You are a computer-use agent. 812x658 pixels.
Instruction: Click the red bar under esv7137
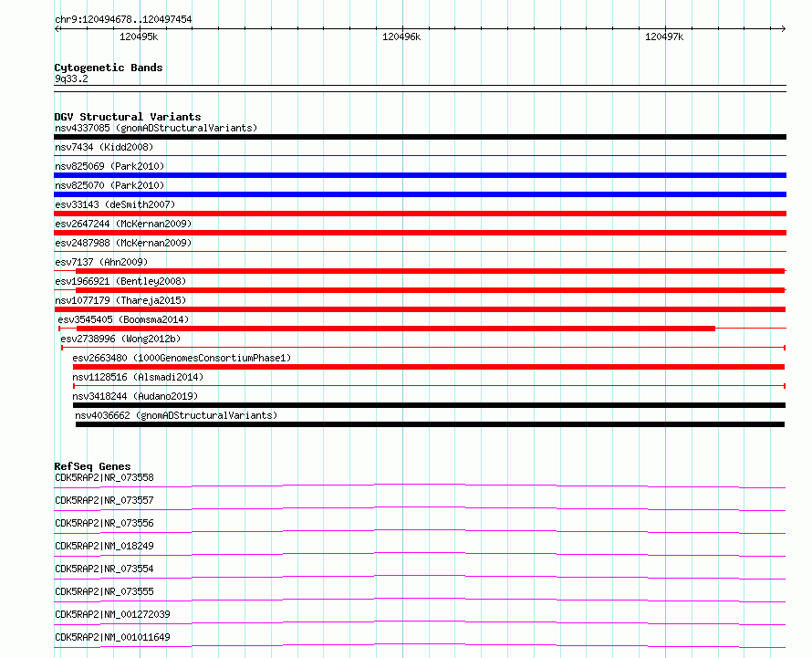[431, 271]
